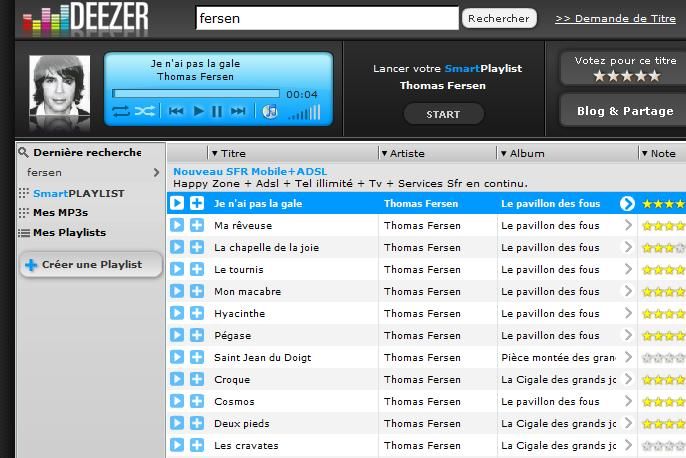Play Les cravates

click(x=177, y=445)
